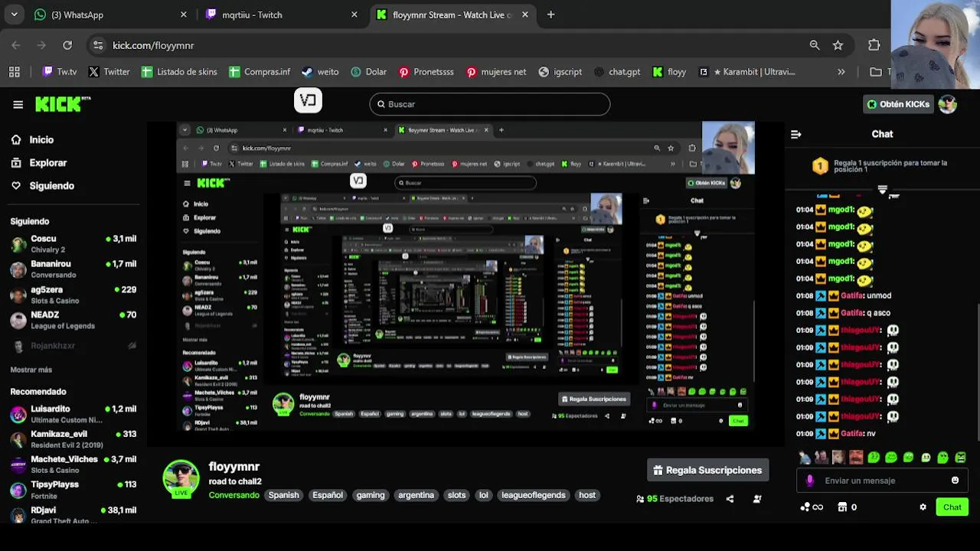Viewport: 980px width, 551px height.
Task: Click Regala Suscripciones button
Action: pos(708,470)
